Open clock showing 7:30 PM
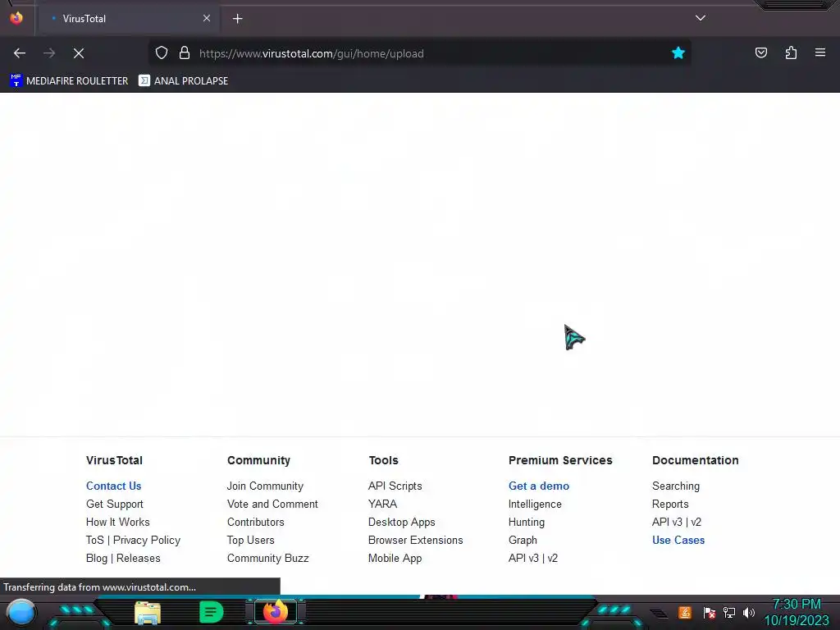840x630 pixels. [797, 612]
